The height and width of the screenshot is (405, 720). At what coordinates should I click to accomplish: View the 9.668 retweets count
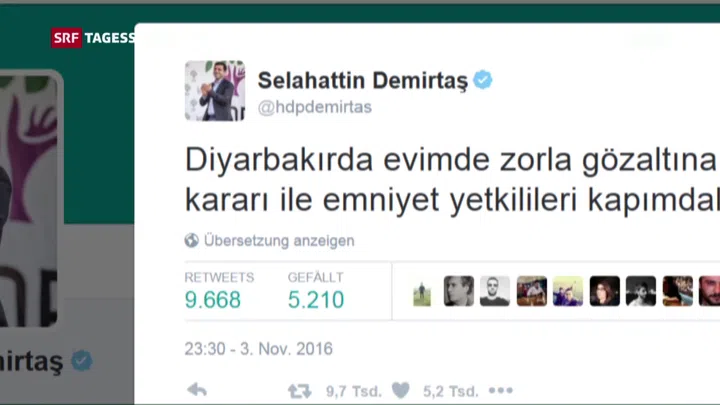click(213, 300)
